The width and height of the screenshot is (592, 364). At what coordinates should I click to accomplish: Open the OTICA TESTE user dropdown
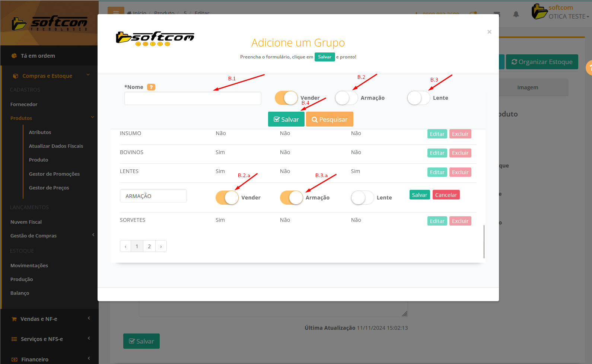568,16
